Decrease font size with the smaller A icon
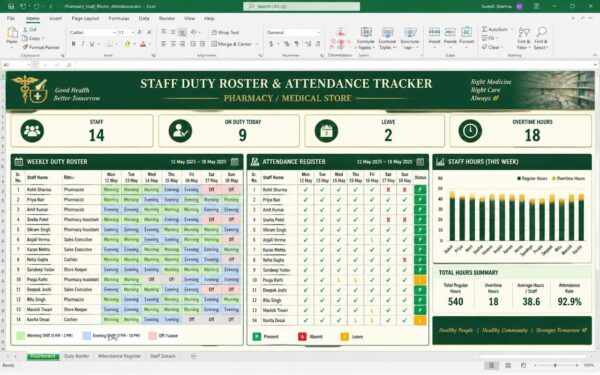This screenshot has height=375, width=600. [x=149, y=33]
